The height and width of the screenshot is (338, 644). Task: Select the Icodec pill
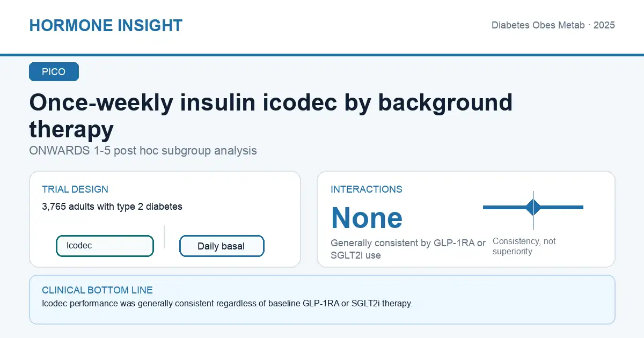pyautogui.click(x=105, y=246)
